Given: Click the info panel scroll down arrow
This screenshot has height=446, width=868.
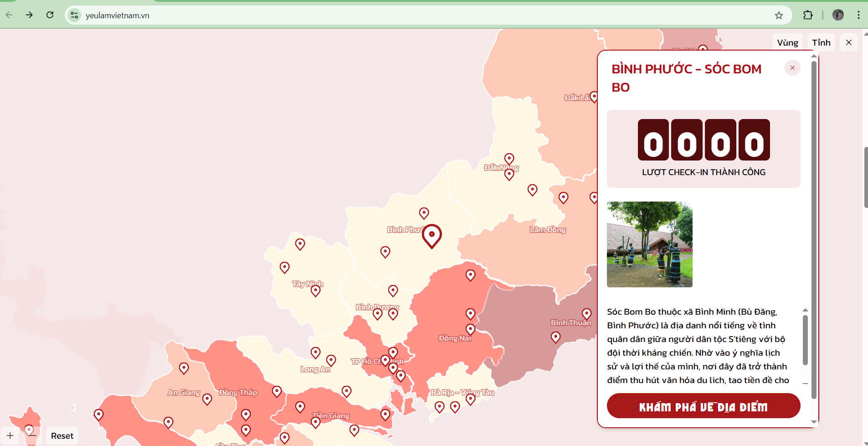Looking at the screenshot, I should point(814,422).
